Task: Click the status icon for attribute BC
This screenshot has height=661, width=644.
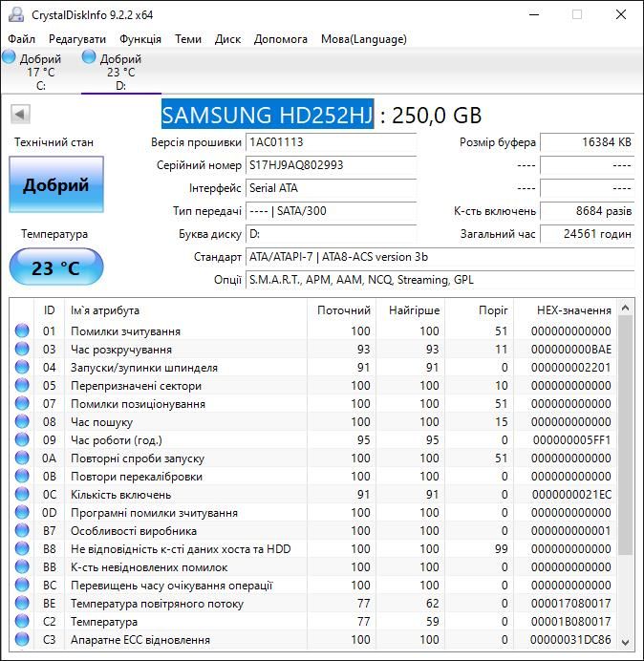Action: 22,585
